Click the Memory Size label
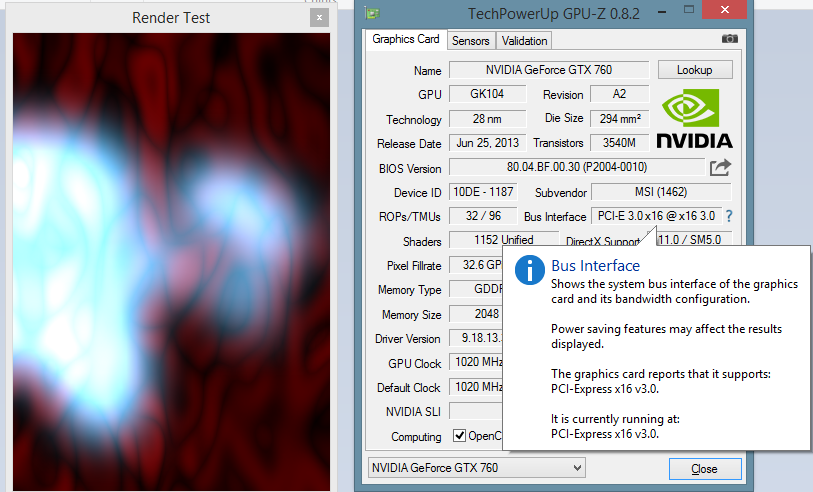The width and height of the screenshot is (813, 492). click(x=411, y=315)
